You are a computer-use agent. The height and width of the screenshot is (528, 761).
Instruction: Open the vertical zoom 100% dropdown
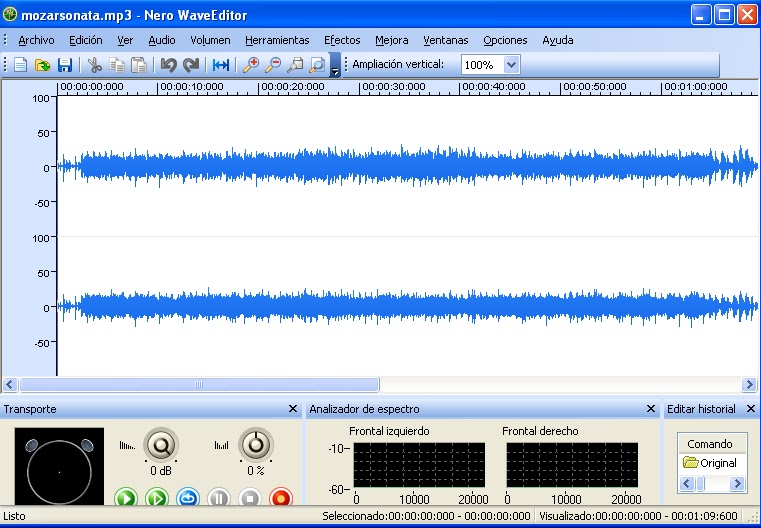tap(512, 65)
